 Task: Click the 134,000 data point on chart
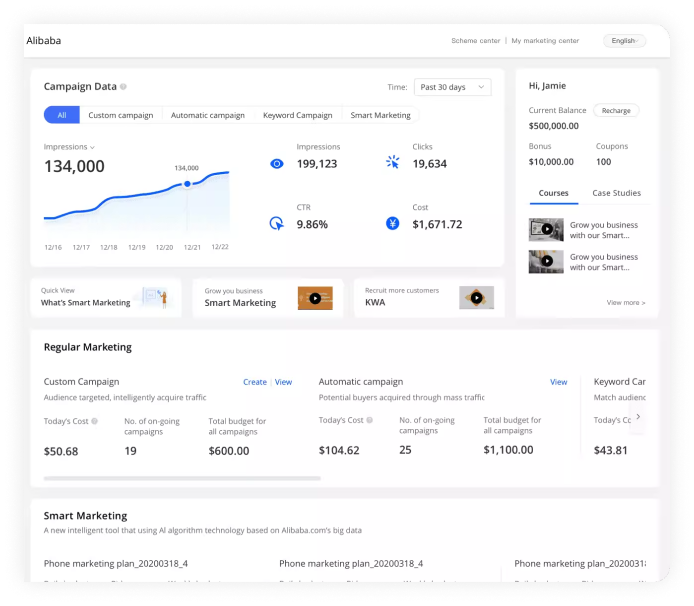click(187, 183)
